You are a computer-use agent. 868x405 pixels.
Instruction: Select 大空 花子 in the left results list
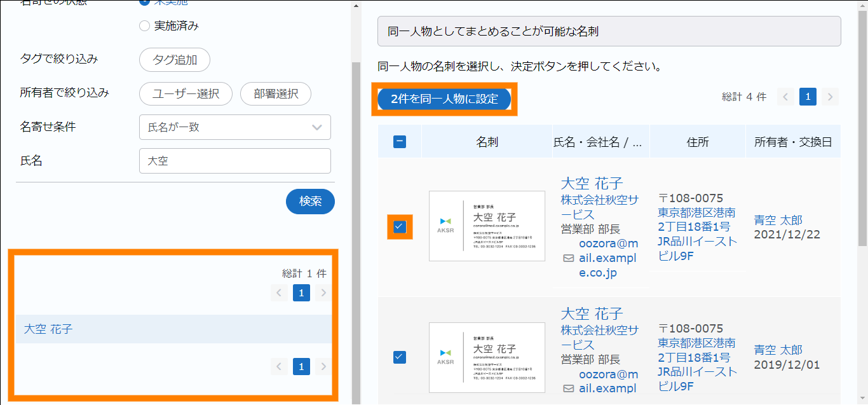tap(48, 329)
